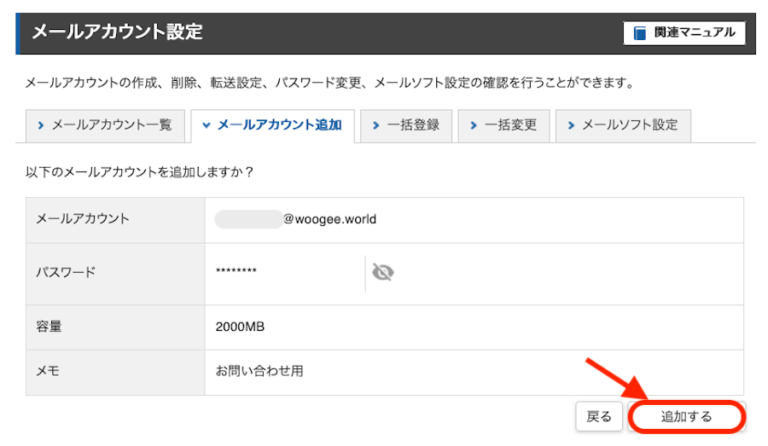Screen dimensions: 768x446
Task: Click the chevron arrow on メールソフト設定 tab
Action: click(x=571, y=126)
